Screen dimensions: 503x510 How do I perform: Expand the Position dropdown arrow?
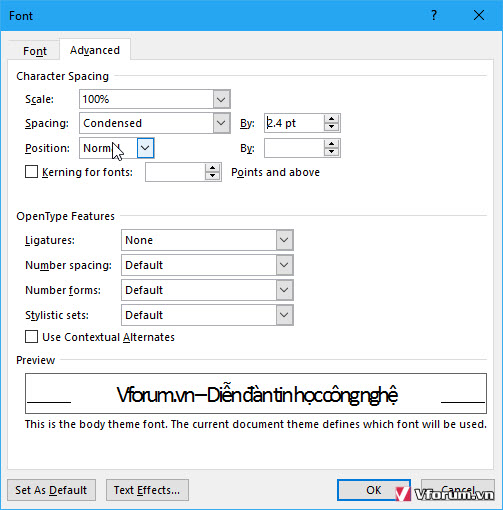pos(145,148)
